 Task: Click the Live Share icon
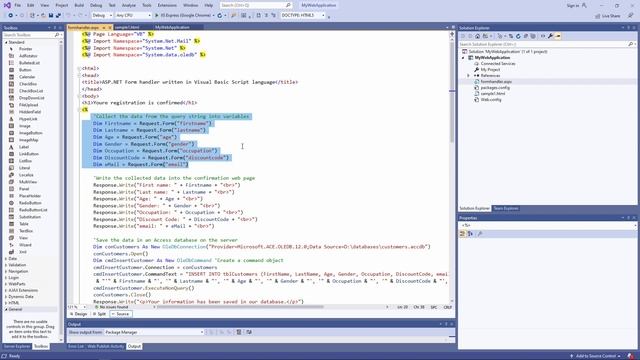[x=598, y=16]
